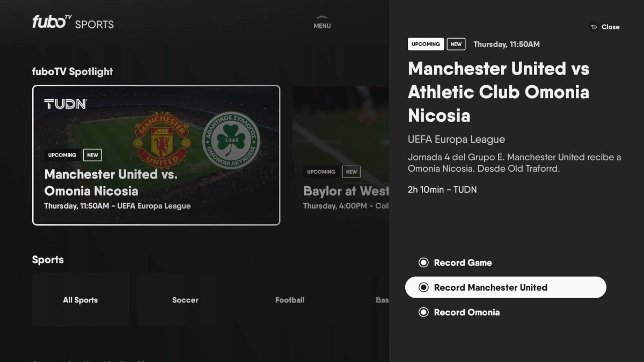Click '2h 10min - TUDN' duration text
The height and width of the screenshot is (362, 644).
pyautogui.click(x=442, y=189)
